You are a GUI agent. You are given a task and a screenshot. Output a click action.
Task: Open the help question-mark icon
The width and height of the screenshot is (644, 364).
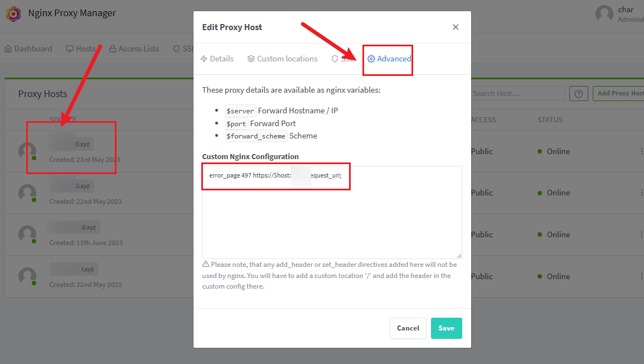coord(579,94)
